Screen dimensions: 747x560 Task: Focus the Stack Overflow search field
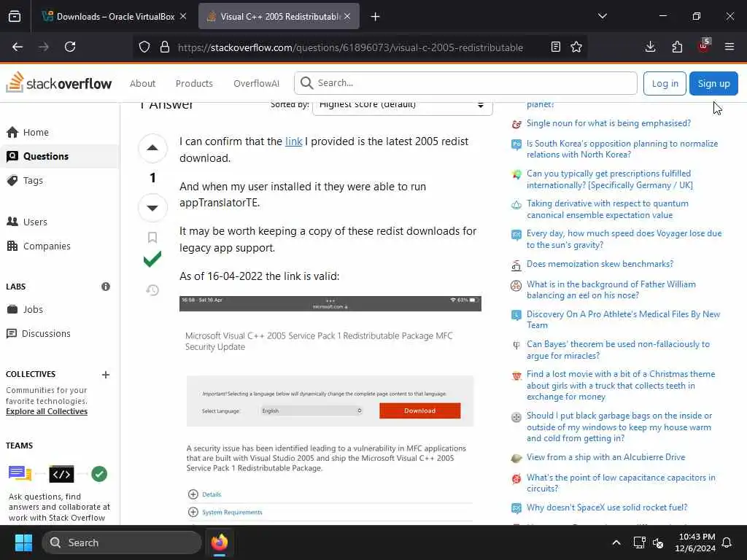(465, 83)
